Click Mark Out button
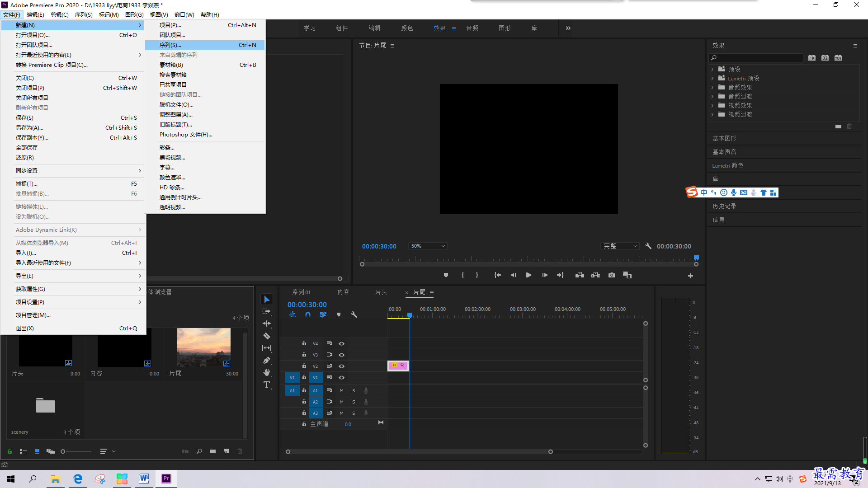The width and height of the screenshot is (868, 488). click(477, 275)
